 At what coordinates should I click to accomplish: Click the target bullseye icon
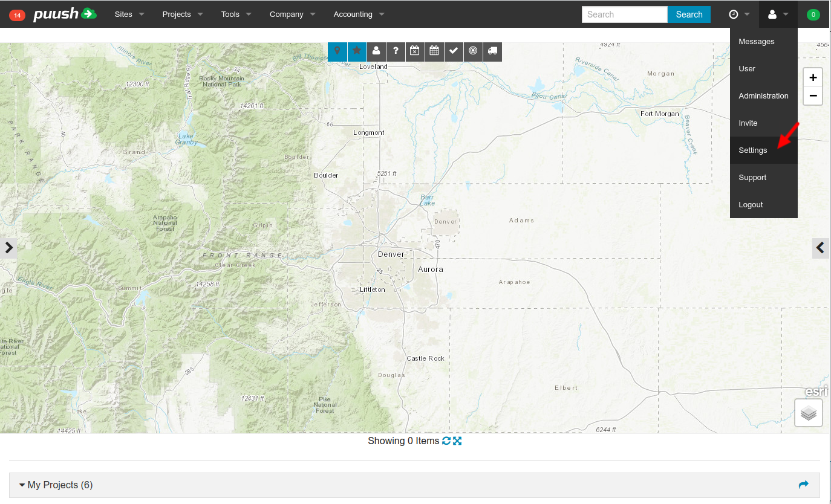click(473, 51)
